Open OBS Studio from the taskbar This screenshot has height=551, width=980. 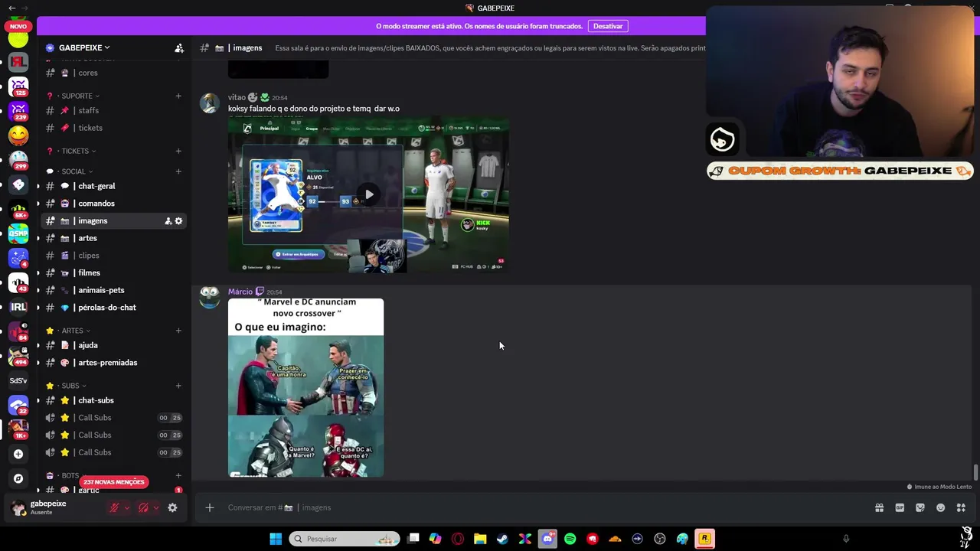coord(660,539)
